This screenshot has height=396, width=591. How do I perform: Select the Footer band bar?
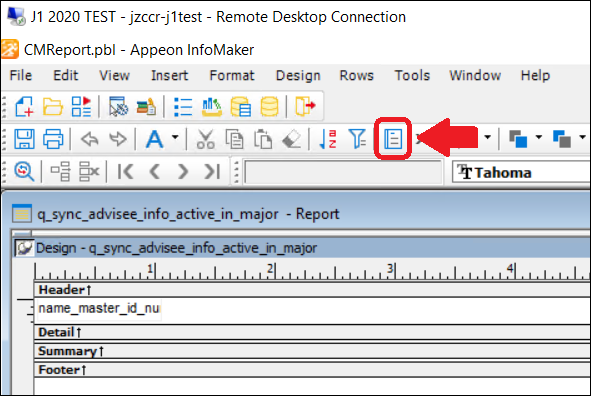[312, 370]
